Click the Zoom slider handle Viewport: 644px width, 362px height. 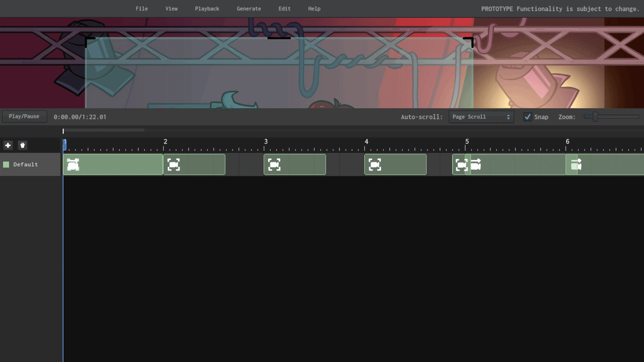pyautogui.click(x=595, y=117)
